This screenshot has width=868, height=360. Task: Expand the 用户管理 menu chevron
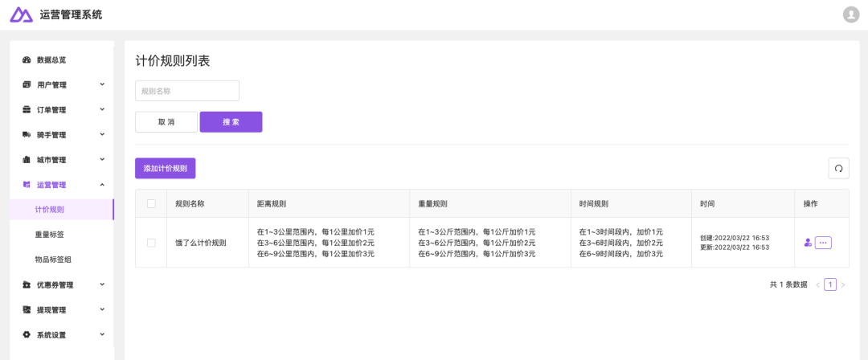coord(102,84)
